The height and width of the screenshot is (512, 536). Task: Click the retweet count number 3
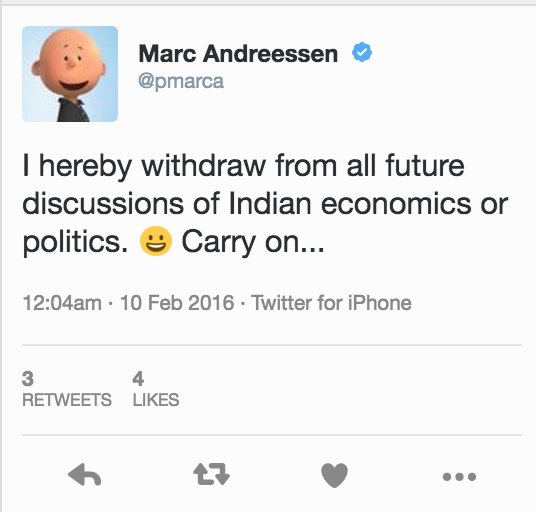pos(28,379)
